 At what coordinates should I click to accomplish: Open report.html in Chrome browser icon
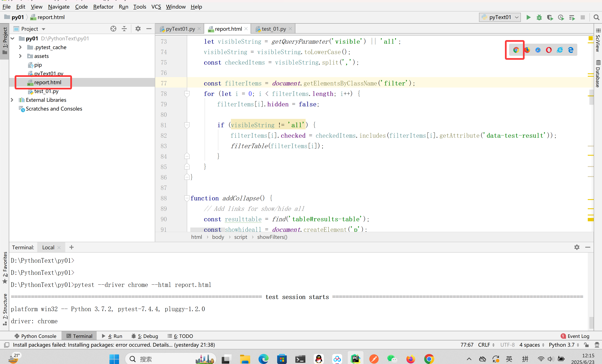[516, 50]
